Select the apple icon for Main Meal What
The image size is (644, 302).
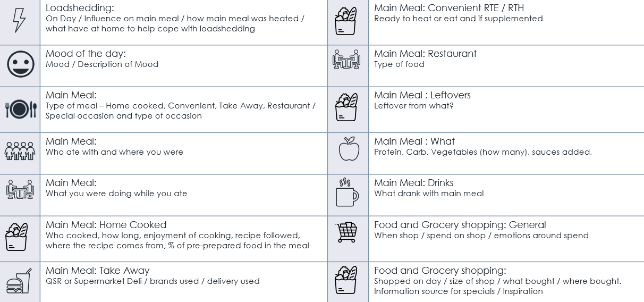point(349,149)
